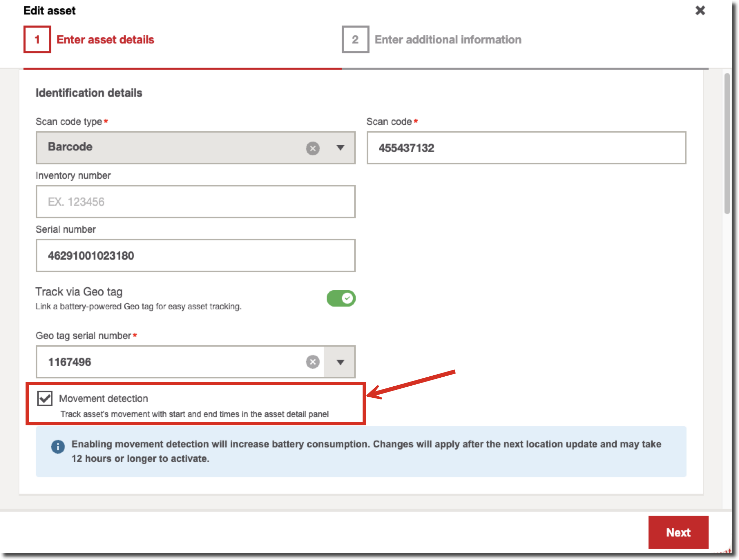This screenshot has height=560, width=739.
Task: Expand the Geo tag serial number dropdown
Action: [x=340, y=362]
